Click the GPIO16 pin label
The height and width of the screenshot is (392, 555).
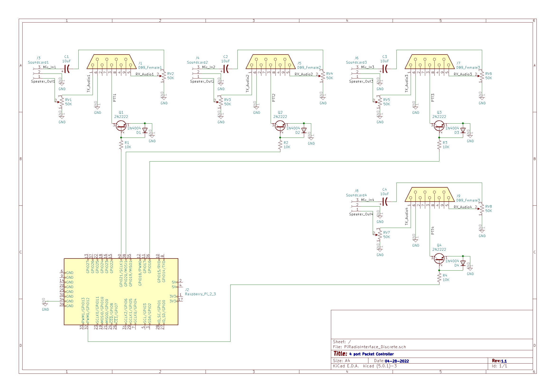click(149, 267)
